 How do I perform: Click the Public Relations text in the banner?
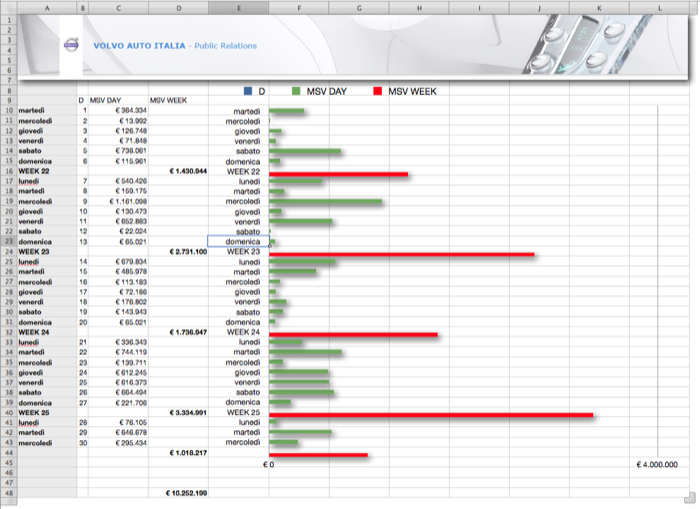[x=225, y=46]
